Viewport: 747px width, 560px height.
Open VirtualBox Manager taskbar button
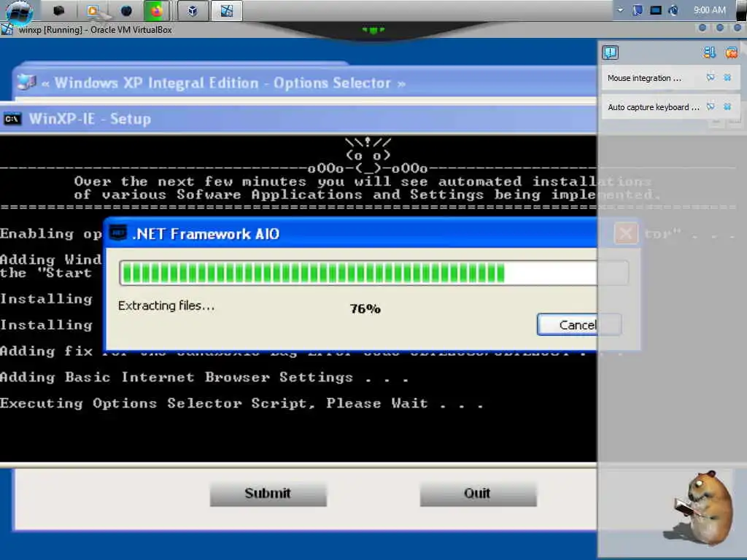193,10
